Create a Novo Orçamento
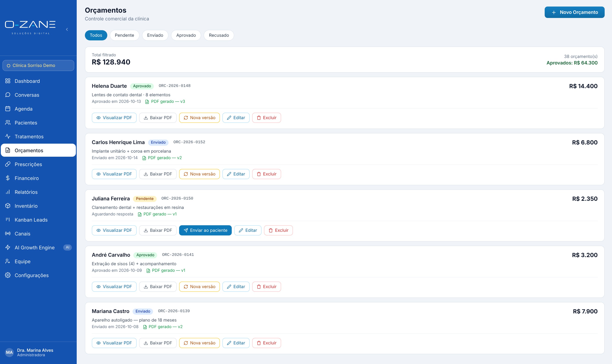612x364 pixels. [x=574, y=12]
